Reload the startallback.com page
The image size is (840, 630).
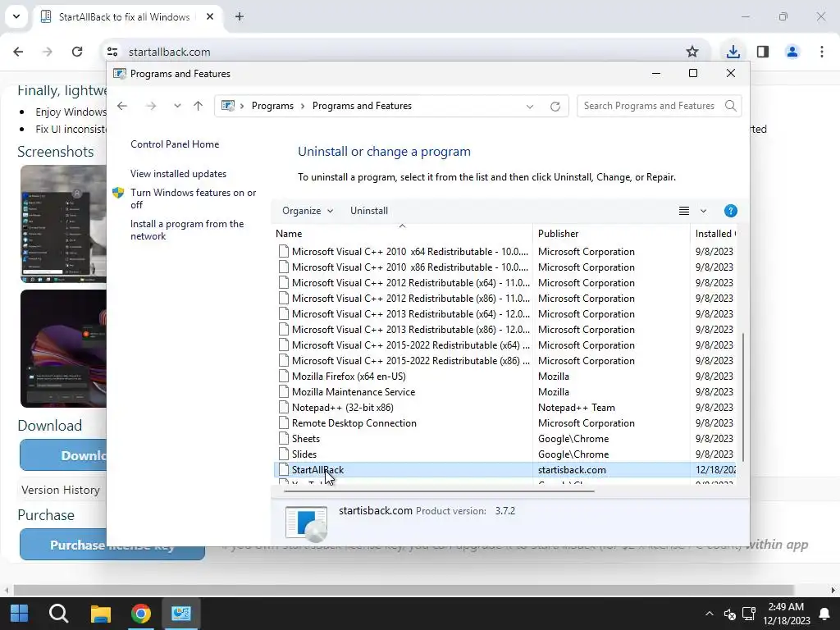[x=77, y=52]
